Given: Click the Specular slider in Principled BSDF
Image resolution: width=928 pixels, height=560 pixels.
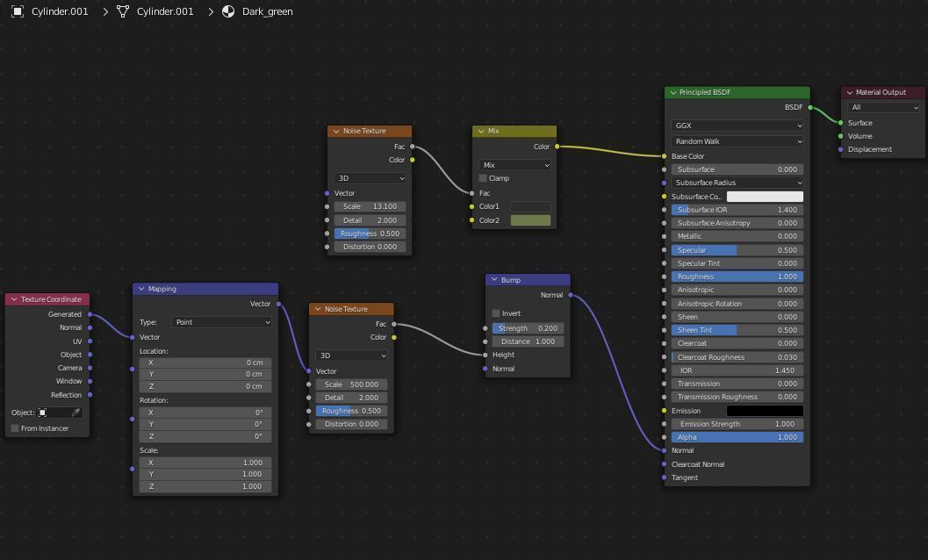Looking at the screenshot, I should point(737,250).
